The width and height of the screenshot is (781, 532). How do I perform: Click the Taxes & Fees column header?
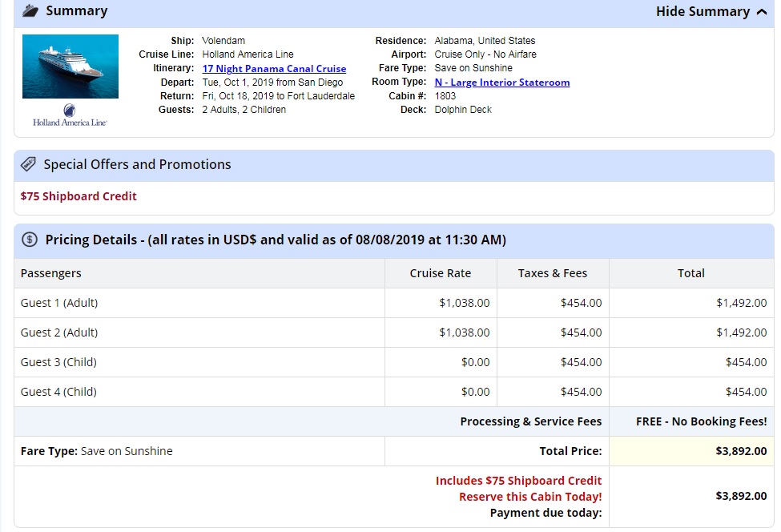[x=553, y=273]
